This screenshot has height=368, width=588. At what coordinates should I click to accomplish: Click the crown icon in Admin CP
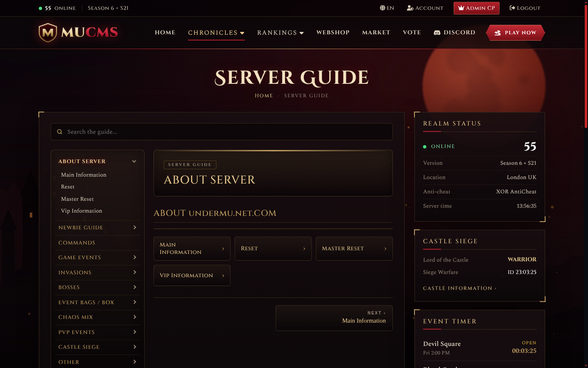[x=461, y=8]
